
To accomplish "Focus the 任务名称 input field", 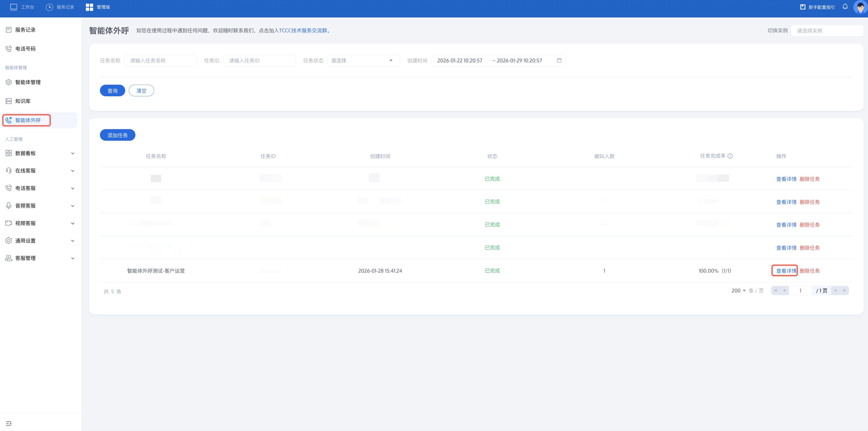I will [x=160, y=60].
